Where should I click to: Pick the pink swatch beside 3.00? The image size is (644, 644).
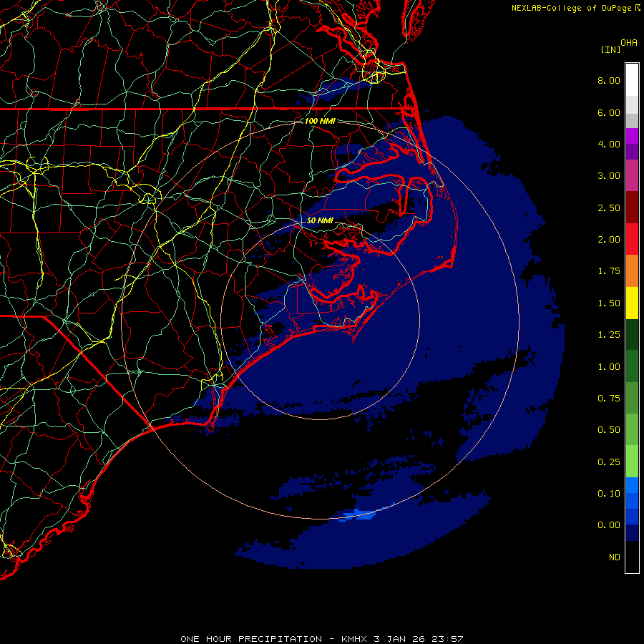tap(632, 176)
